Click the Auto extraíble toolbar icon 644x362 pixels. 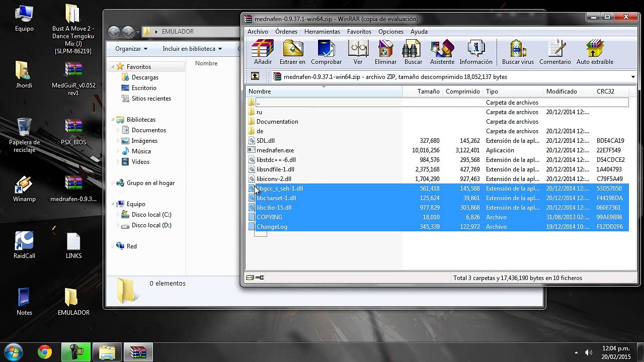point(595,52)
